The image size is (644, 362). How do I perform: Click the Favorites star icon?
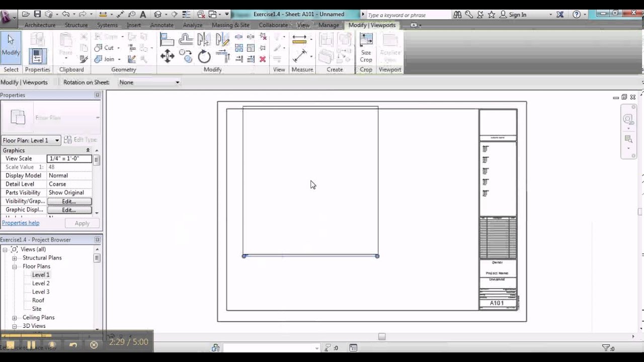(x=491, y=15)
